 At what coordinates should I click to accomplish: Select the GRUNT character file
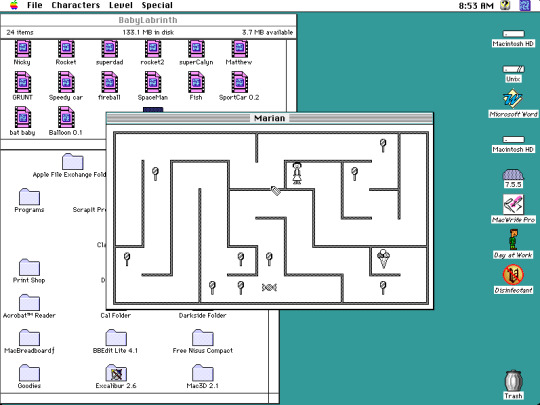point(23,82)
